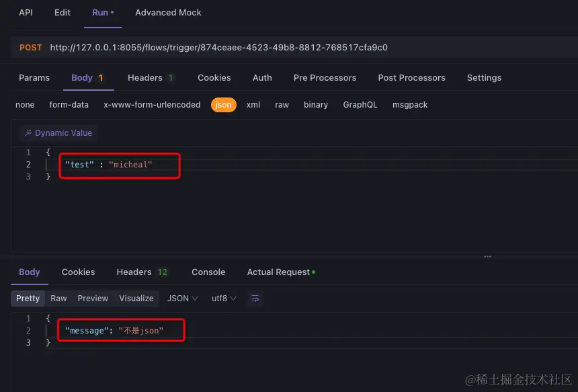Click the "不是json" response value

click(x=141, y=331)
